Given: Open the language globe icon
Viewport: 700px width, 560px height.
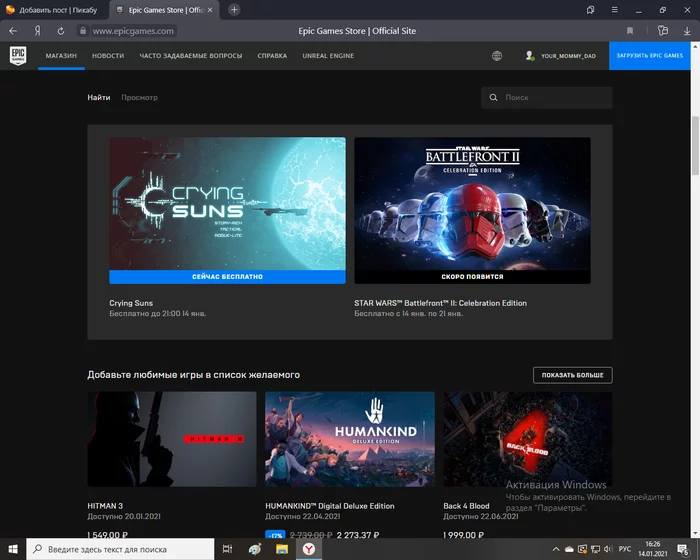Looking at the screenshot, I should [x=497, y=56].
